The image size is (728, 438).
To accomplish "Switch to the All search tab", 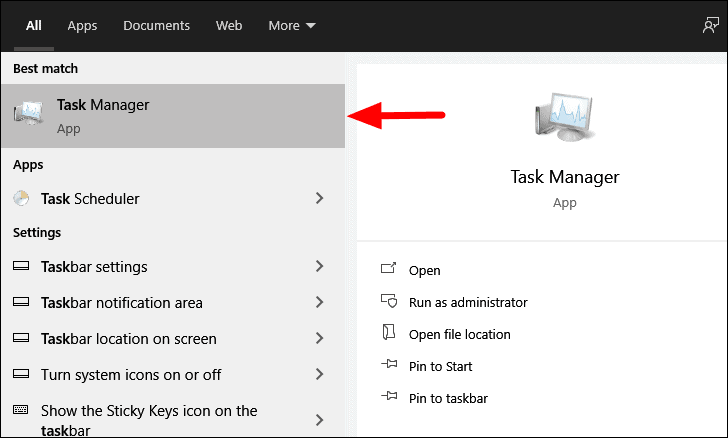I will 33,26.
